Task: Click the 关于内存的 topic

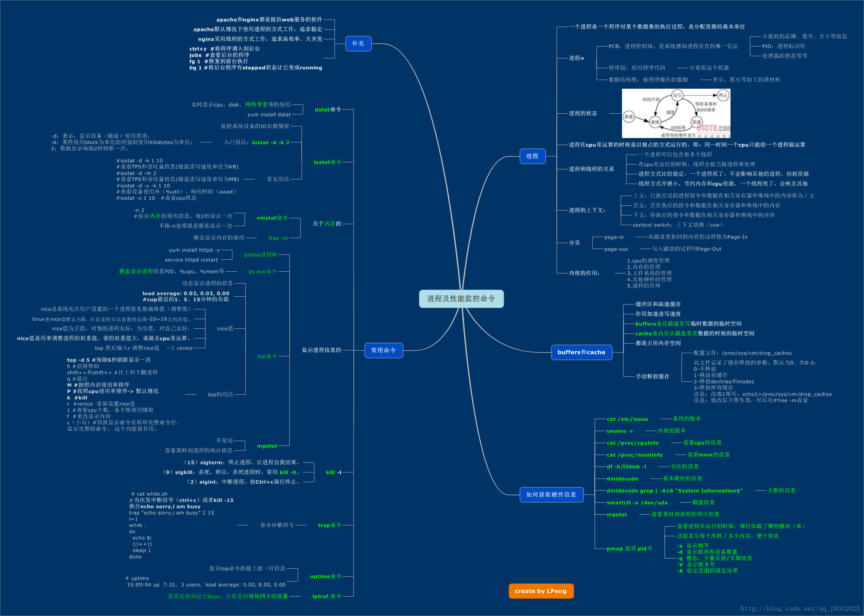Action: pos(327,224)
